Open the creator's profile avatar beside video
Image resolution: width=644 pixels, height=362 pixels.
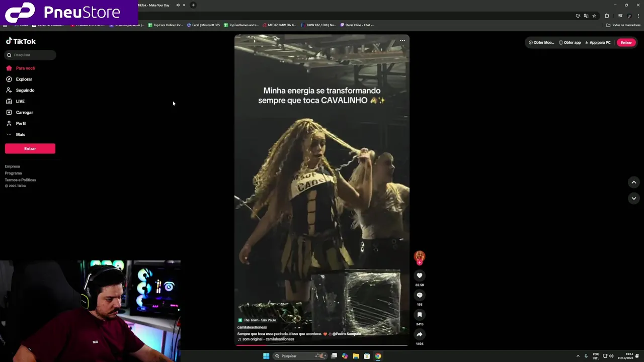click(x=420, y=257)
